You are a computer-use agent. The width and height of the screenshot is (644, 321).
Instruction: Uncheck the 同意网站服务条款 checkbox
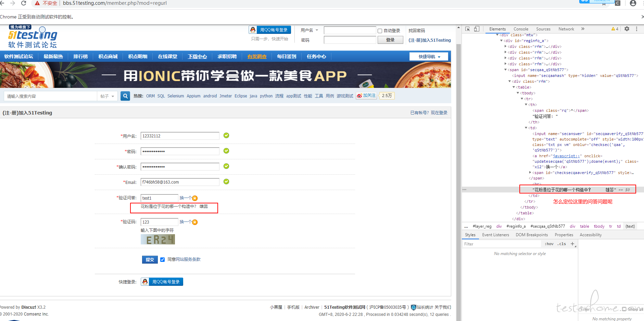[163, 259]
